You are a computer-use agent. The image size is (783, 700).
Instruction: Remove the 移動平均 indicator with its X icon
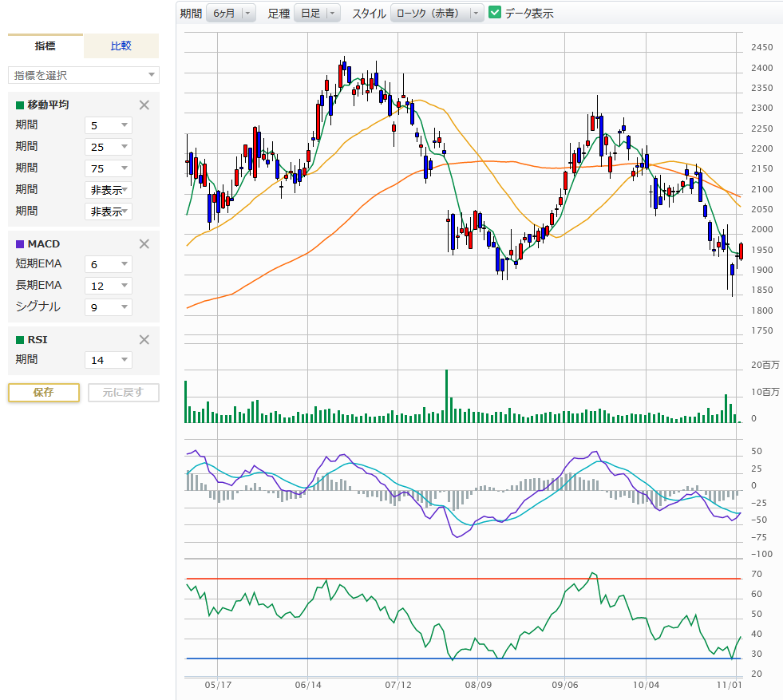tap(144, 105)
